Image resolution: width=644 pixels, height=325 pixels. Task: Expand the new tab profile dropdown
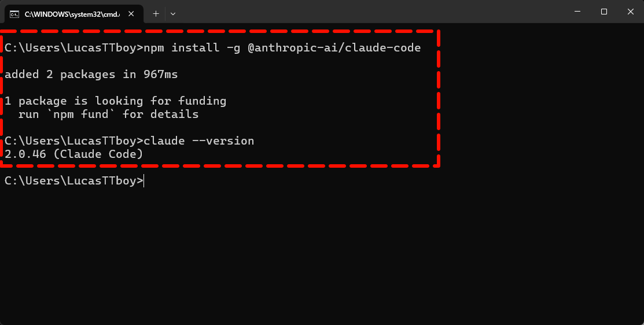[x=173, y=13]
